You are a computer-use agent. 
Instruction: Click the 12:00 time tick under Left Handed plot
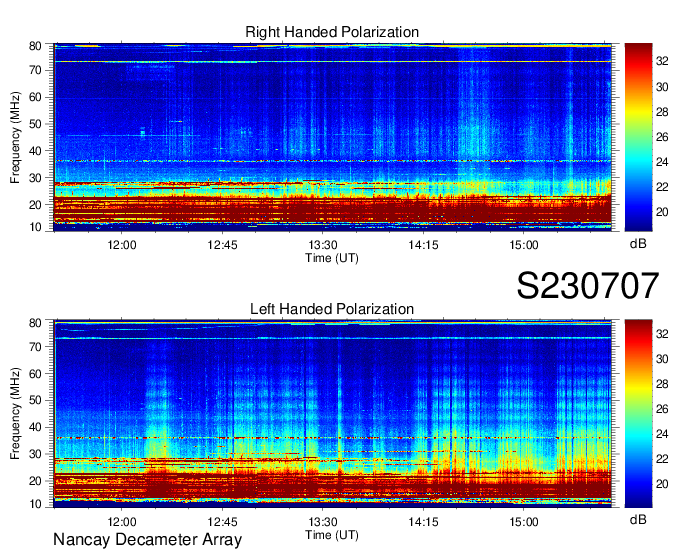click(x=122, y=522)
